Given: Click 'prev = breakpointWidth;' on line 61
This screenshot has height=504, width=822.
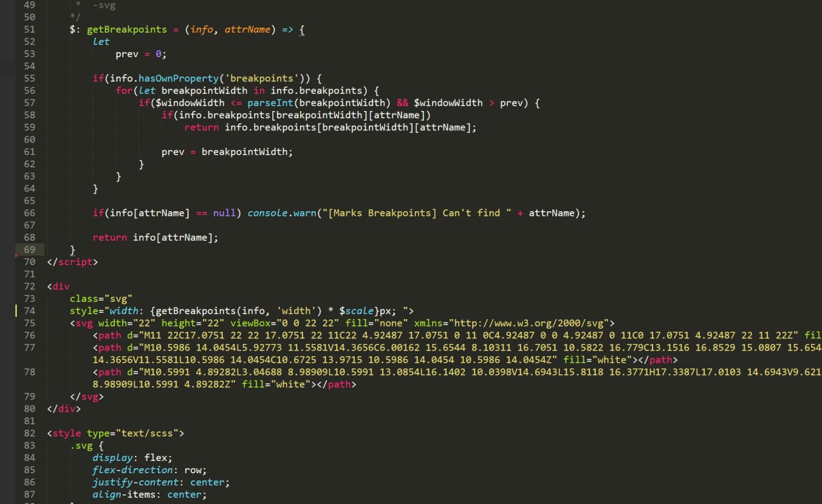Looking at the screenshot, I should pyautogui.click(x=227, y=152).
